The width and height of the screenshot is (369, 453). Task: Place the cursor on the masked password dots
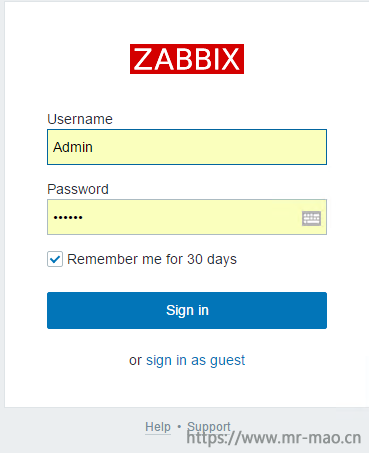pos(68,218)
